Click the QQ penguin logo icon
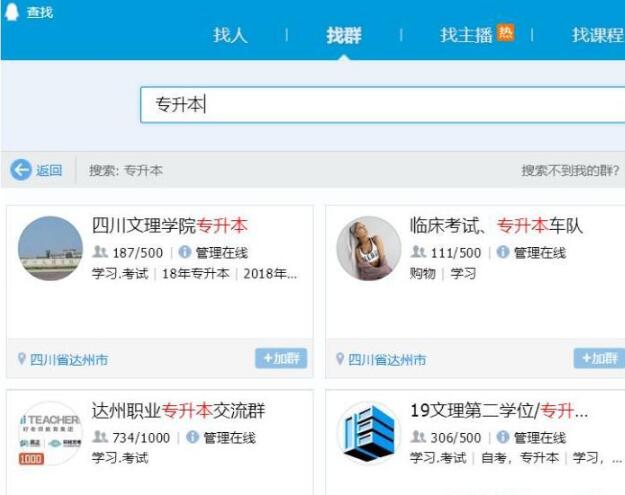 tap(11, 11)
